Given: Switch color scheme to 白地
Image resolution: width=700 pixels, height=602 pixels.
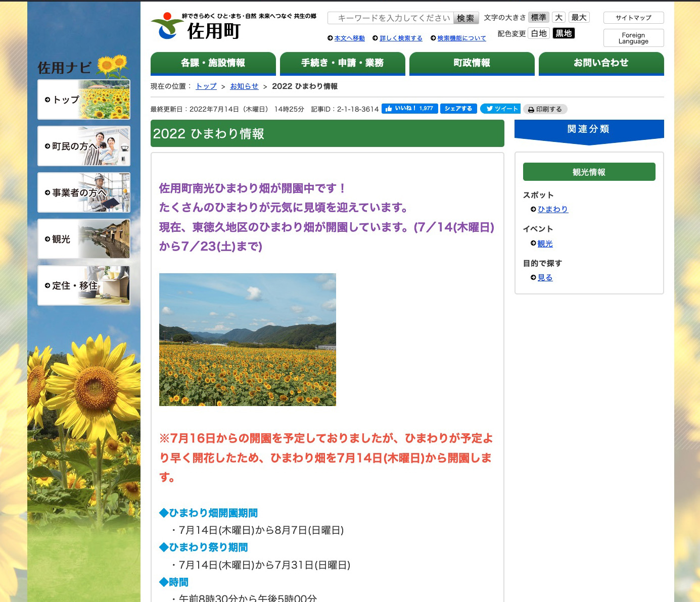Looking at the screenshot, I should click(539, 33).
